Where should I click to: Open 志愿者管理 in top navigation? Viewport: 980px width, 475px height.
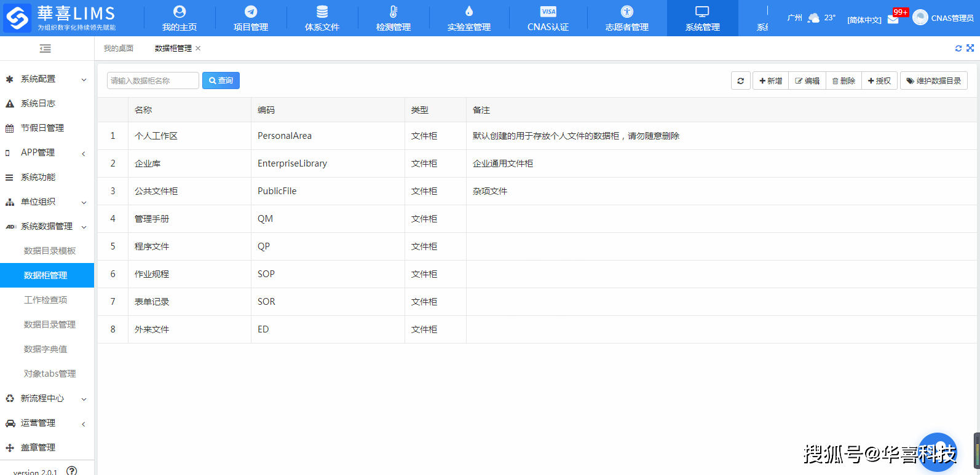click(x=627, y=18)
